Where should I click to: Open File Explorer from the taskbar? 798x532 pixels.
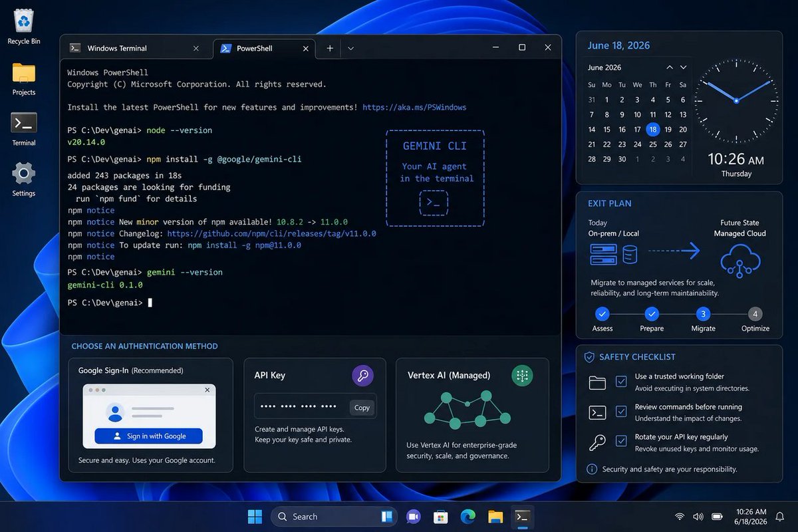coord(495,517)
